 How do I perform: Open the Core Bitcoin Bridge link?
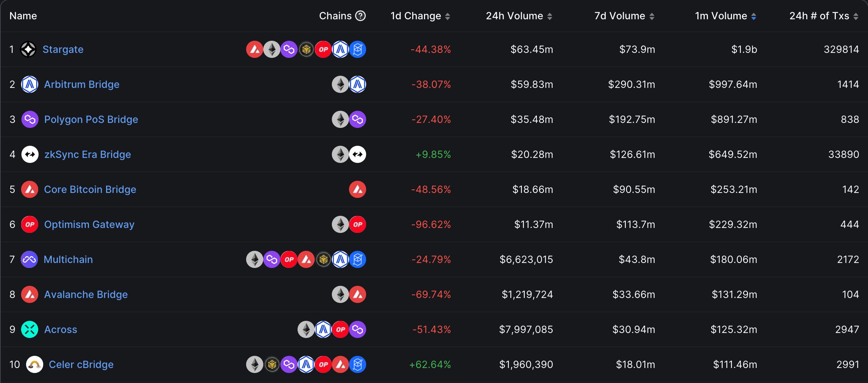coord(90,189)
